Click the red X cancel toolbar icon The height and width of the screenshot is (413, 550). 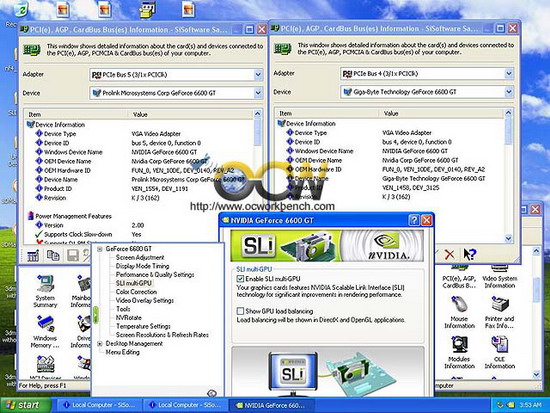[449, 254]
